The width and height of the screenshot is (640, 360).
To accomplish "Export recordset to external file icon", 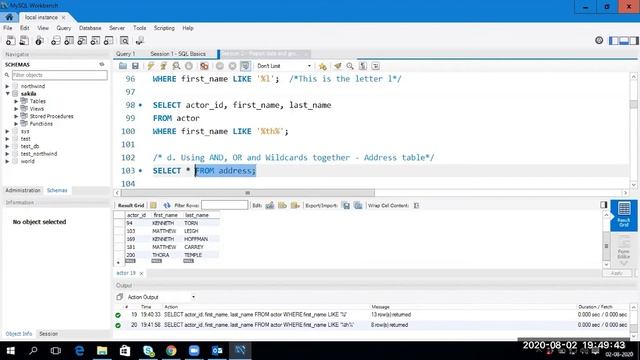I will (346, 205).
